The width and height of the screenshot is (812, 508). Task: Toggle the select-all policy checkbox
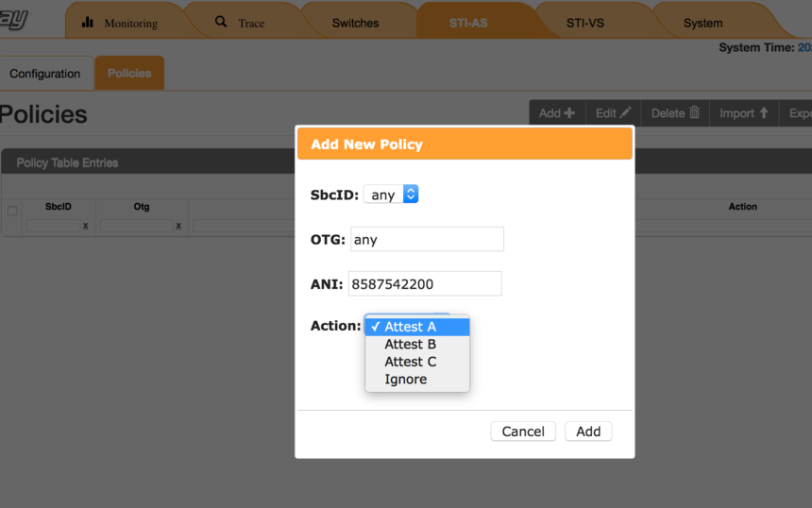pyautogui.click(x=12, y=211)
